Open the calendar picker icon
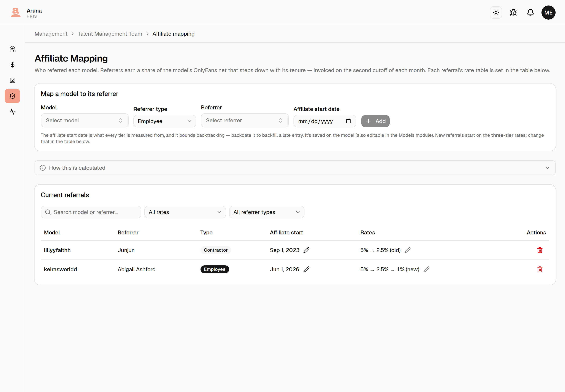 [348, 121]
